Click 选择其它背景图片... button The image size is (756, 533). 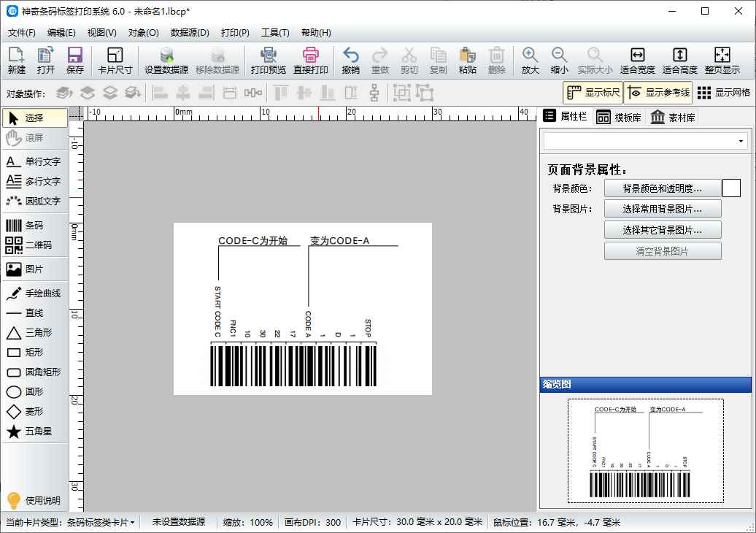pos(663,230)
